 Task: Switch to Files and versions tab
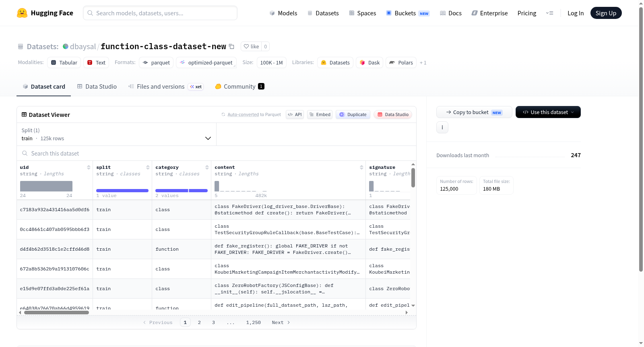pos(165,86)
